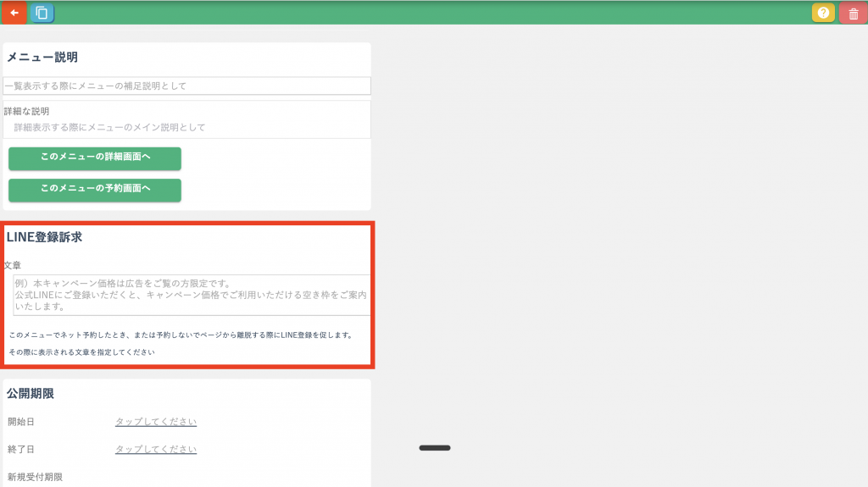Focus the LINE登録訴求 文章 text box
The width and height of the screenshot is (868, 487).
point(192,295)
